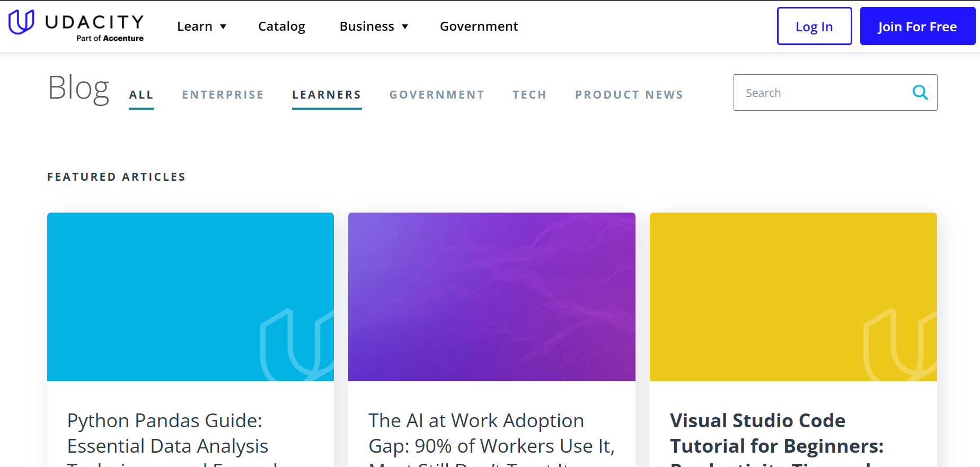This screenshot has height=467, width=980.
Task: Switch to the Enterprise blog tab
Action: (223, 95)
